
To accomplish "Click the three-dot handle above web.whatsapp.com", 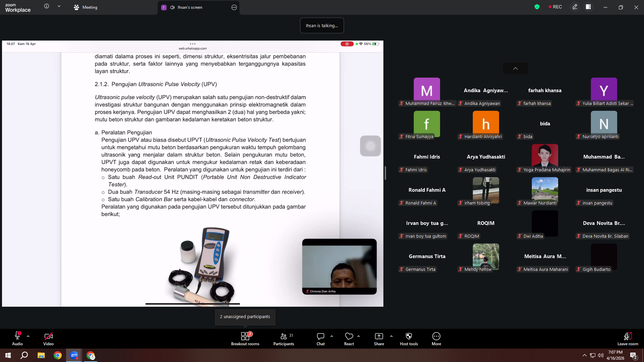I will point(193,44).
